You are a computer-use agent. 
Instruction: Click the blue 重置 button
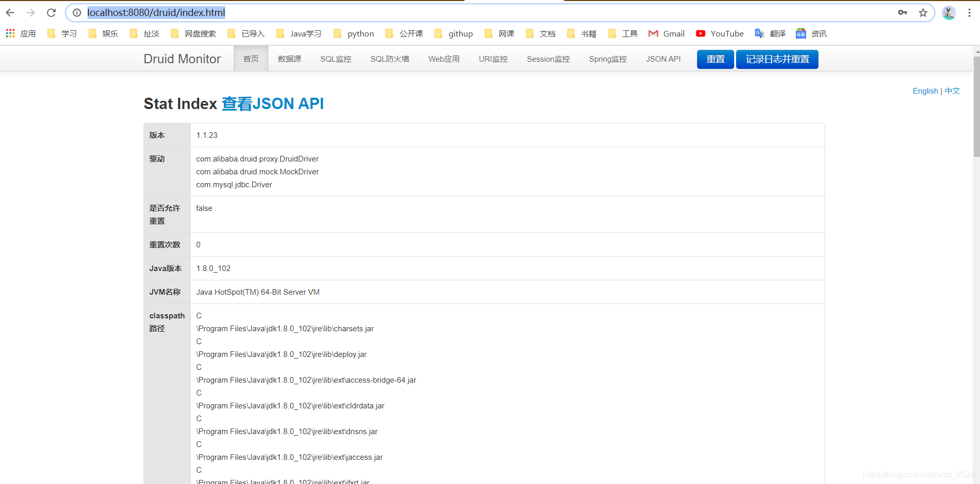(716, 59)
